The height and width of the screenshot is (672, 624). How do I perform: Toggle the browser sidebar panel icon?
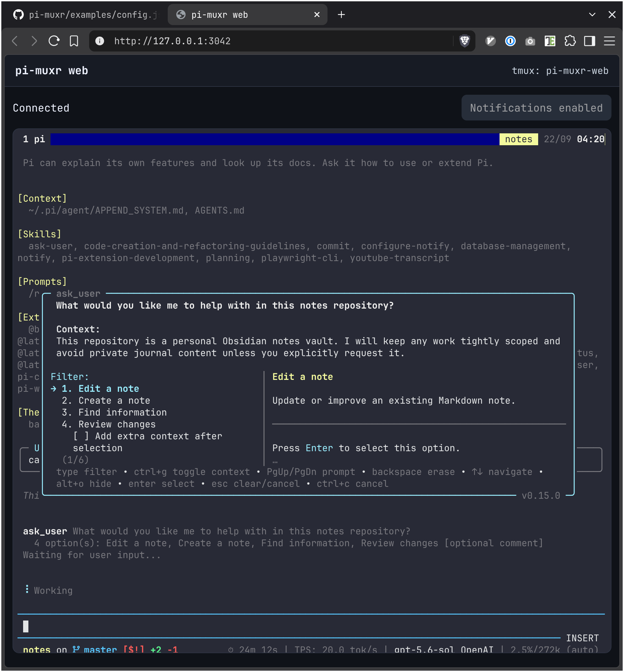pyautogui.click(x=590, y=41)
